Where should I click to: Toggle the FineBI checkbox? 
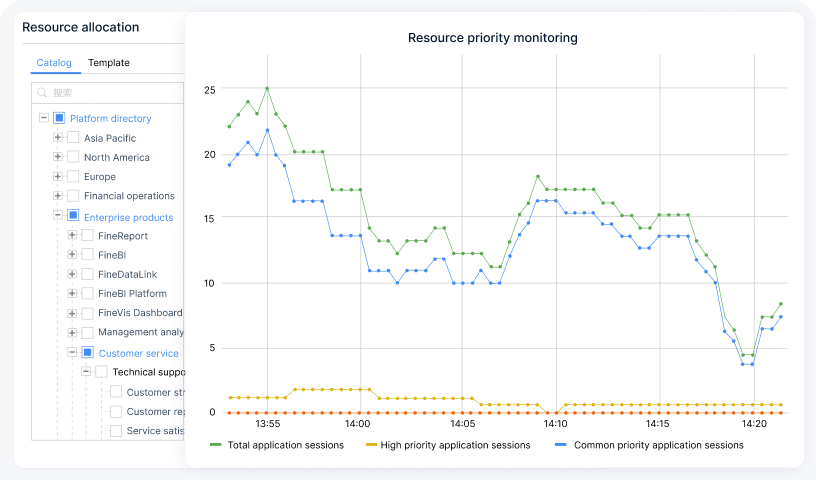(x=87, y=255)
